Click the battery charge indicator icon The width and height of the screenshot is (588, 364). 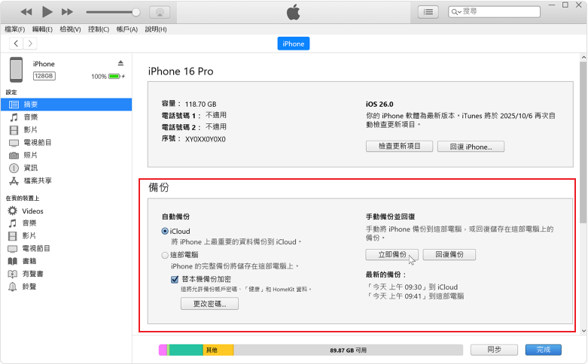point(114,77)
